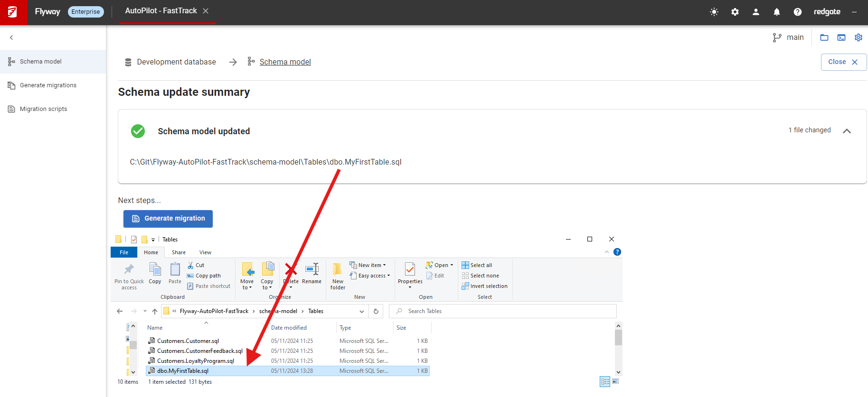Image resolution: width=868 pixels, height=397 pixels.
Task: Collapse the Schema model updated panel
Action: click(x=846, y=131)
